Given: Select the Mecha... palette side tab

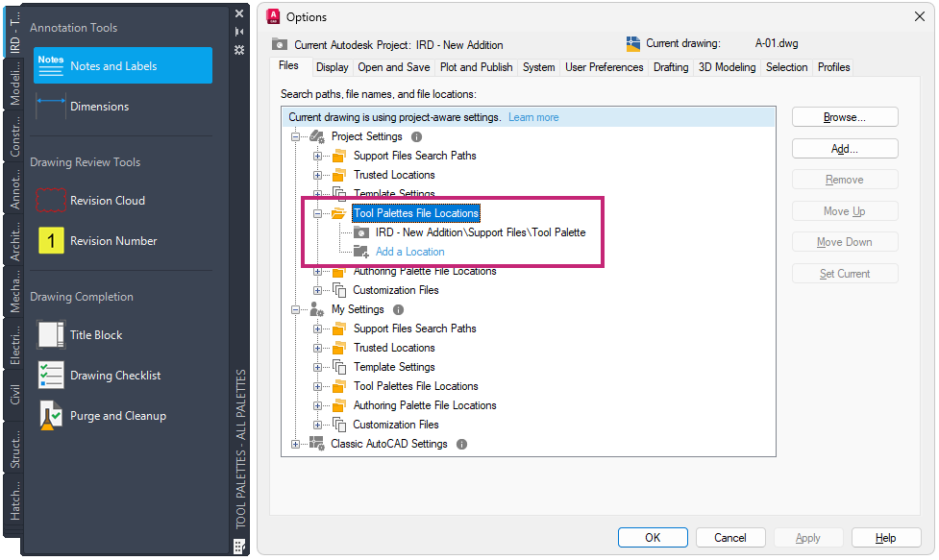Looking at the screenshot, I should pos(14,292).
